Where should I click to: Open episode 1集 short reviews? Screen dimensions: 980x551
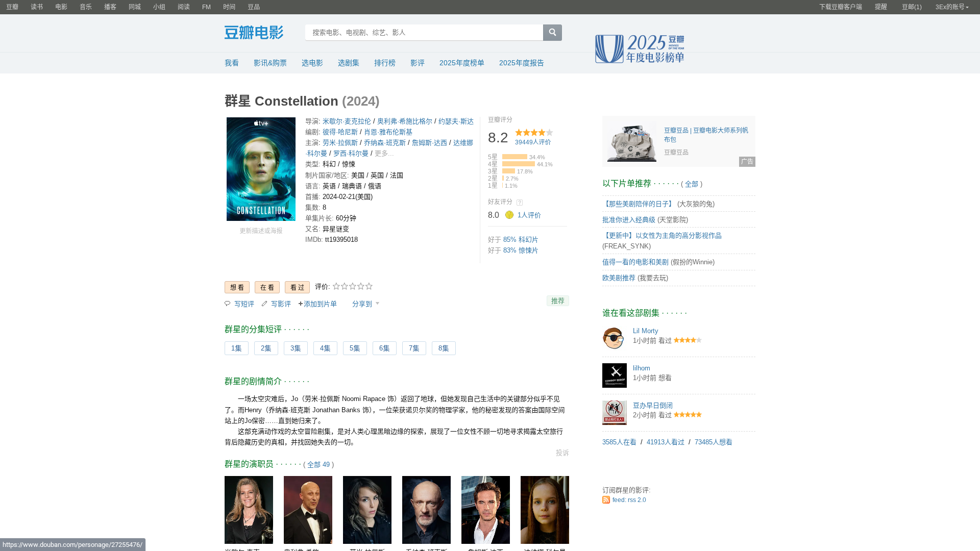pos(236,348)
